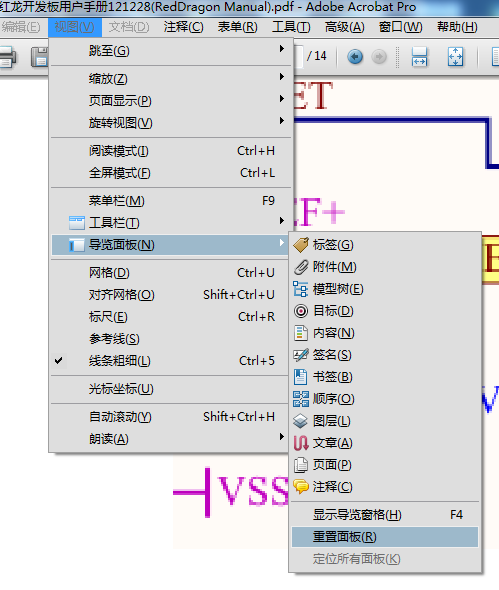Open 附件(M) attachments panel
The width and height of the screenshot is (499, 590).
tap(385, 267)
